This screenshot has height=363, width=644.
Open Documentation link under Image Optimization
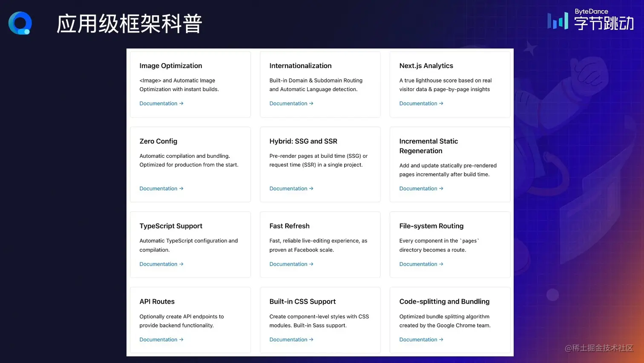161,103
